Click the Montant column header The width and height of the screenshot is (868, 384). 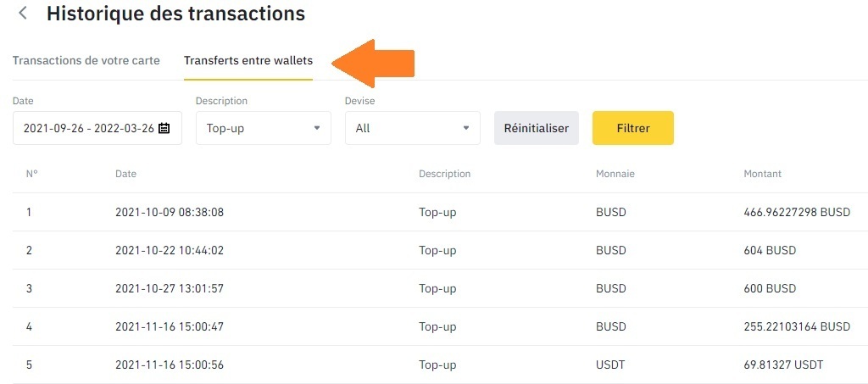[762, 174]
